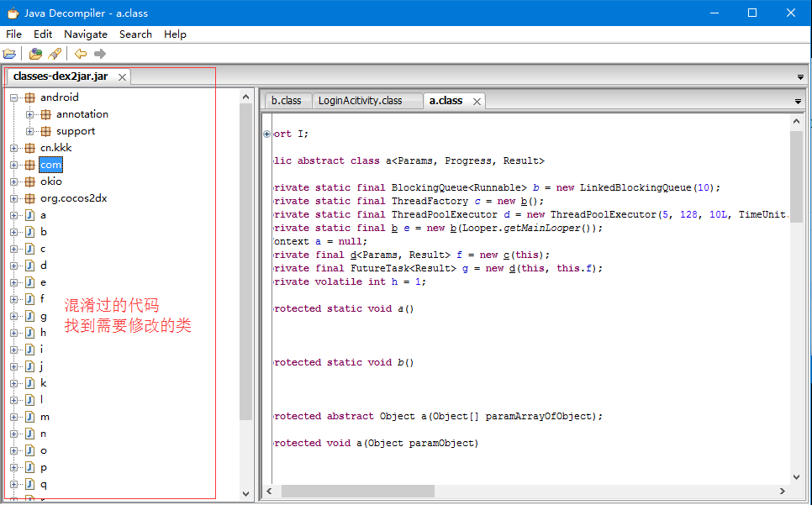Select the Search wand toolbar icon

click(x=54, y=53)
